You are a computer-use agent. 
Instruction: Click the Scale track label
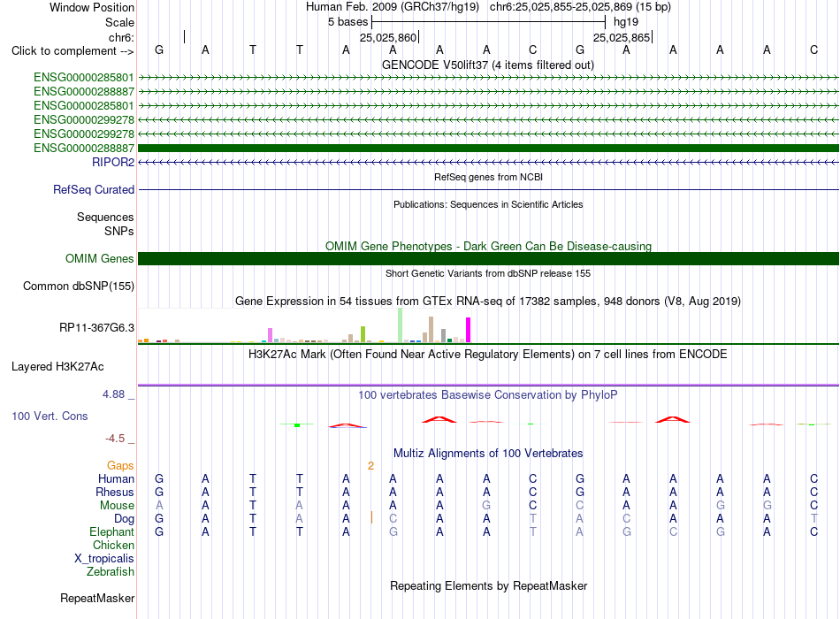[120, 22]
